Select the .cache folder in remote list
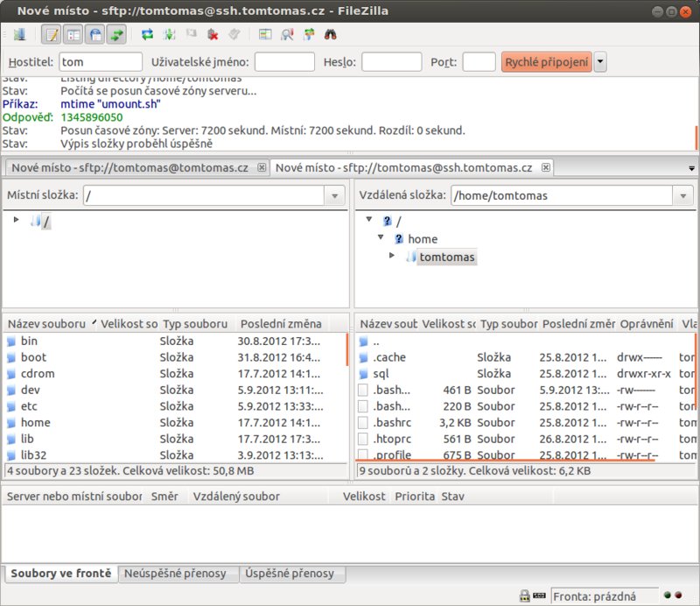Viewport: 700px width, 606px height. tap(389, 357)
